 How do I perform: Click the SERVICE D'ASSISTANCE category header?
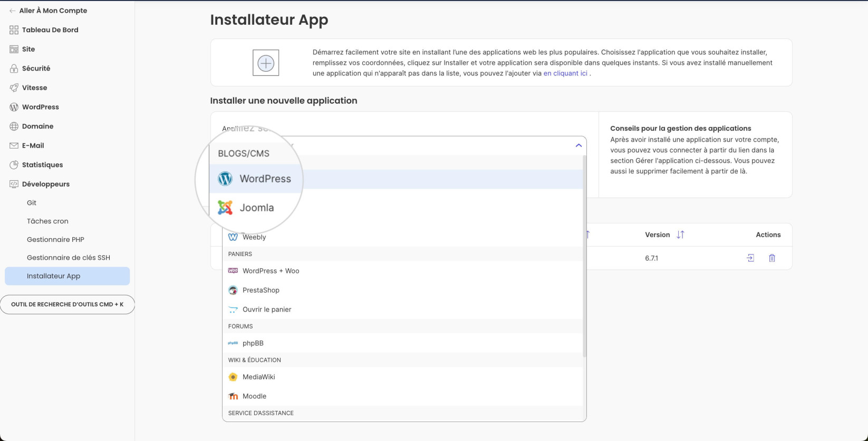tap(261, 413)
